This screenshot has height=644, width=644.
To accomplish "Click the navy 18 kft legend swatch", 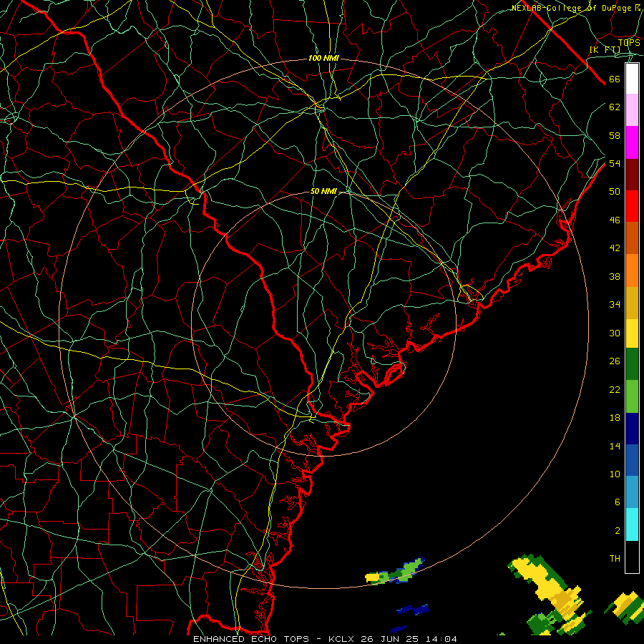I will [x=632, y=429].
